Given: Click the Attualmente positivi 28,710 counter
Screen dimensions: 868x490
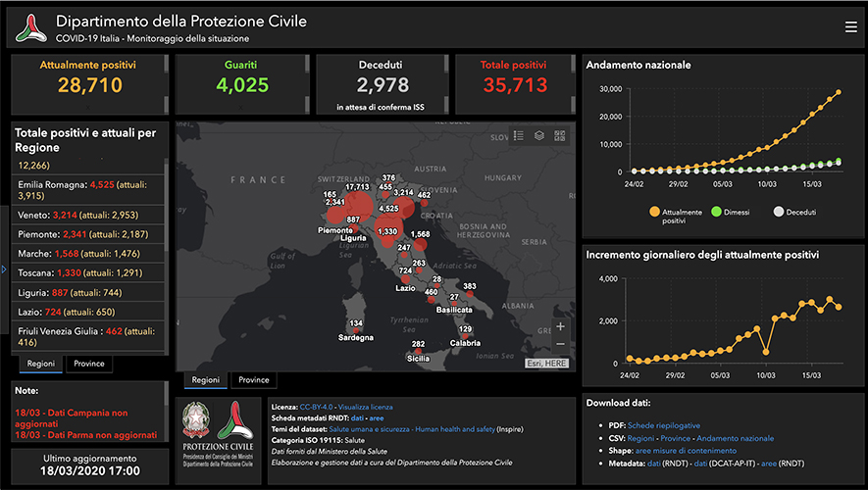Looking at the screenshot, I should 88,84.
